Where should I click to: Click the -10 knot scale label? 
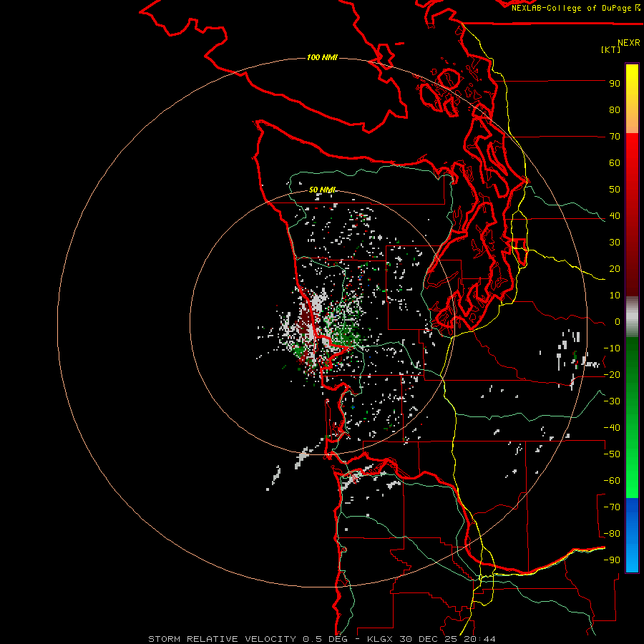coord(612,348)
